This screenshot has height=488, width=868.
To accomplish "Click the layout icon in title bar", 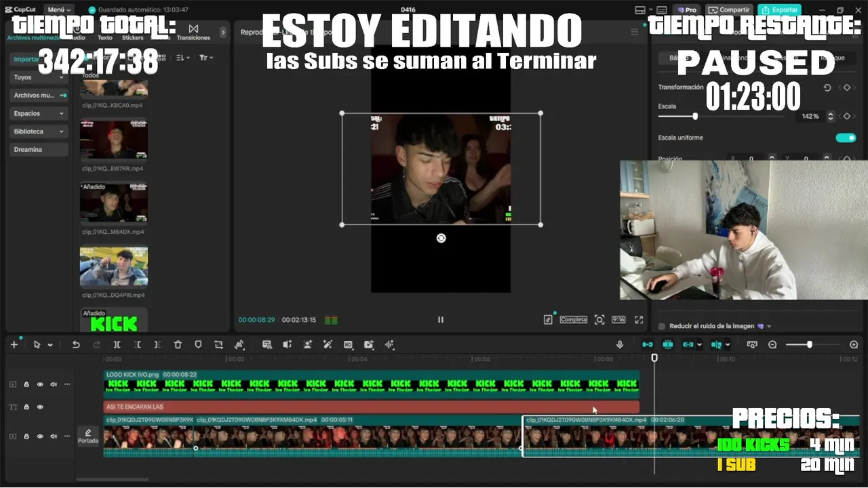I will [640, 9].
